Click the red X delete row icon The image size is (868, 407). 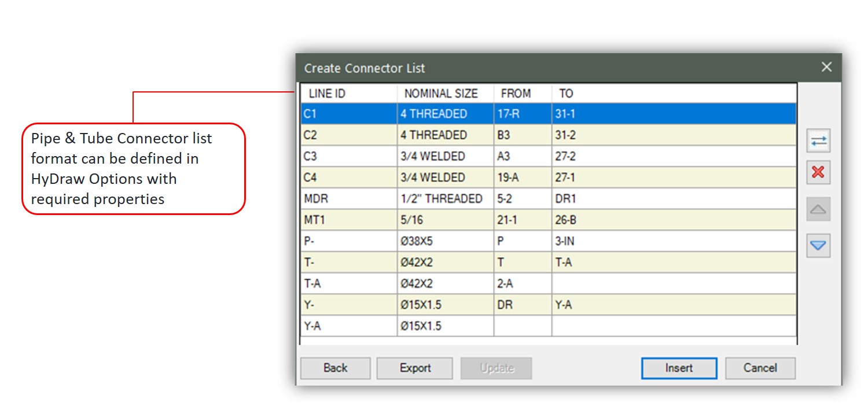pos(818,172)
